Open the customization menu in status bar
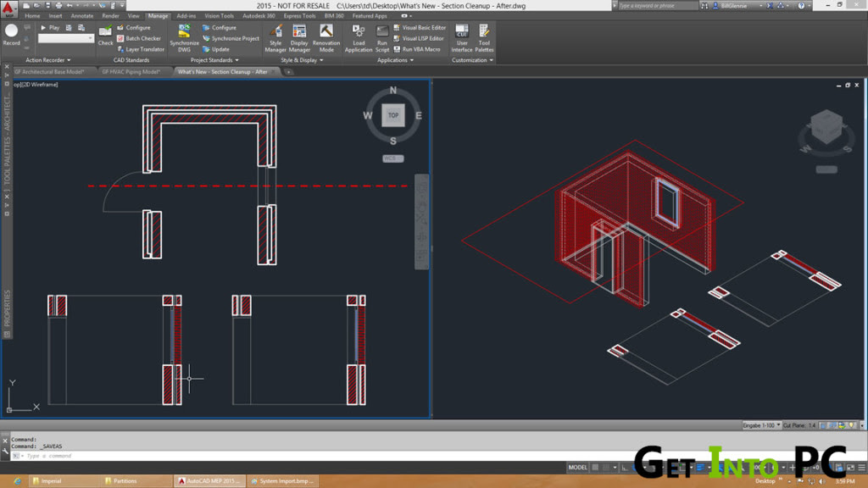868x488 pixels. point(861,468)
